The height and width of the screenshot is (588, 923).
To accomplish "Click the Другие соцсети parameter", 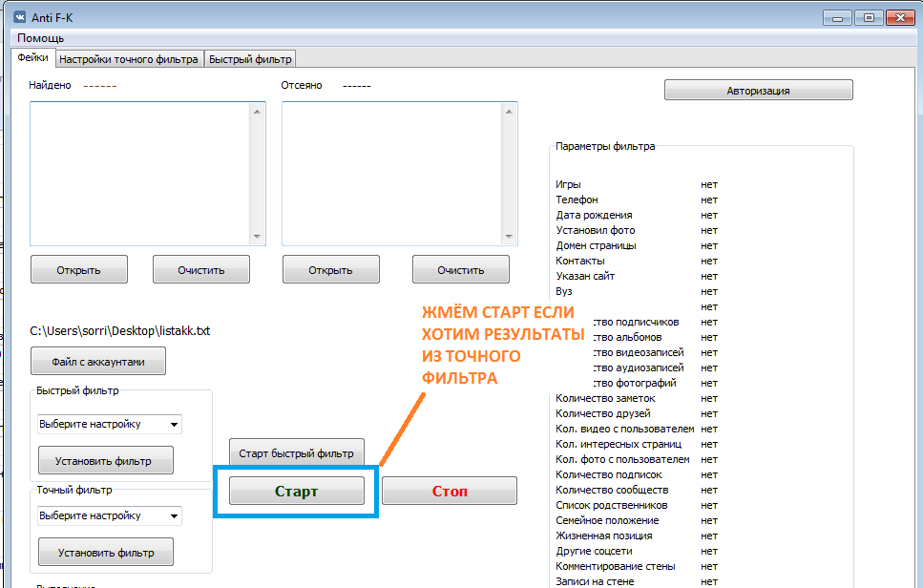I will pyautogui.click(x=594, y=552).
